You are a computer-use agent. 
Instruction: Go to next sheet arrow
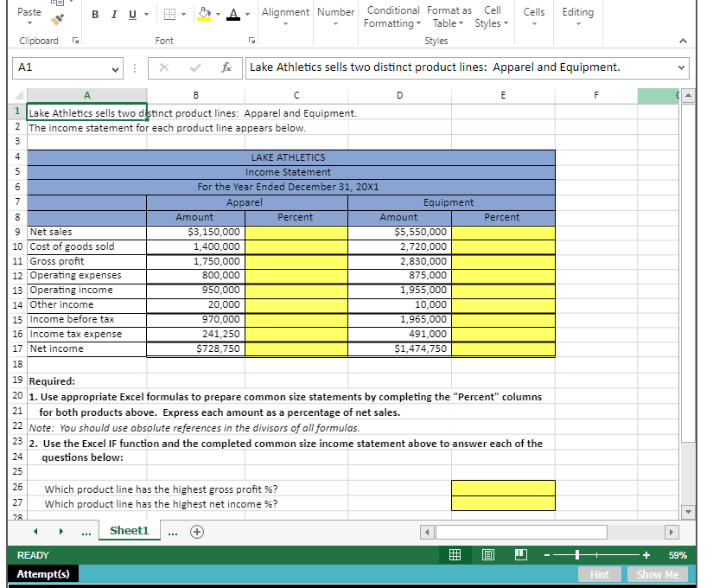click(x=61, y=531)
